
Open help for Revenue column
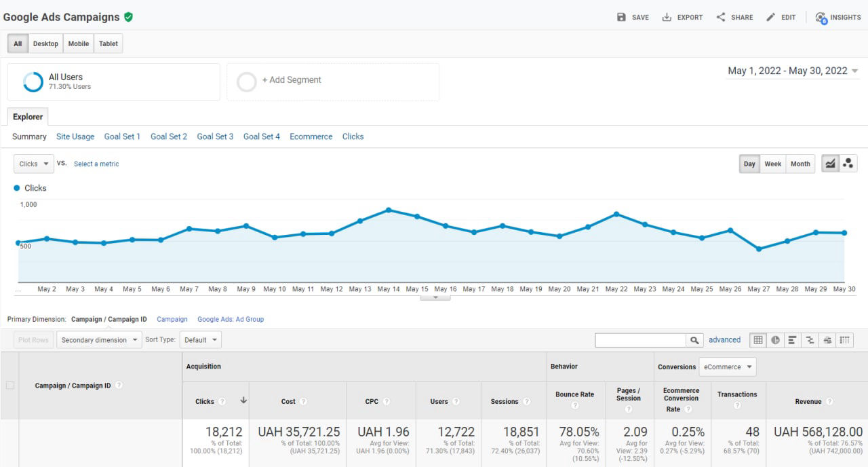tap(830, 402)
